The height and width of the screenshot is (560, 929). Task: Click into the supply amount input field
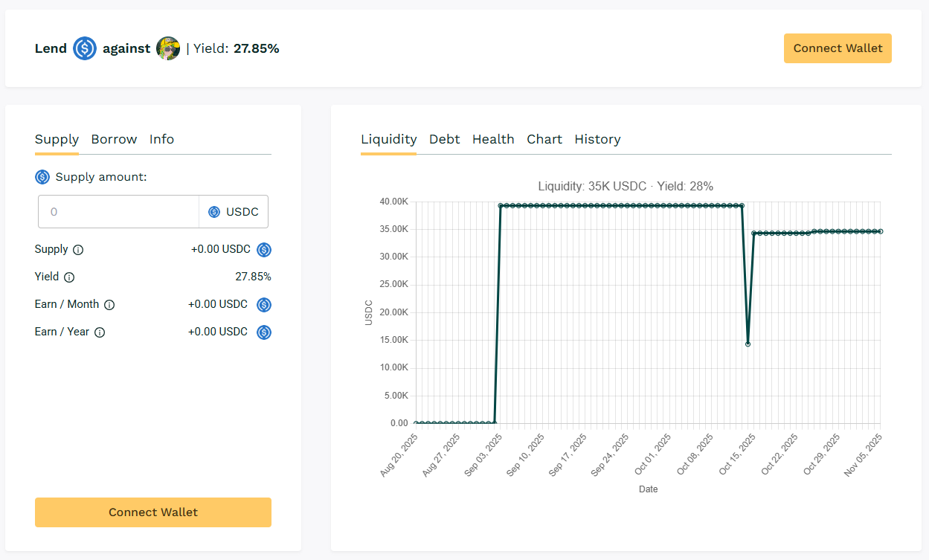pyautogui.click(x=119, y=212)
